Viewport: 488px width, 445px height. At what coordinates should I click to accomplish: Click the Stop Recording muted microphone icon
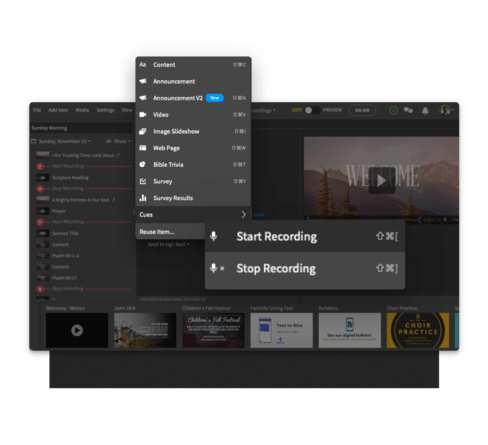(217, 268)
